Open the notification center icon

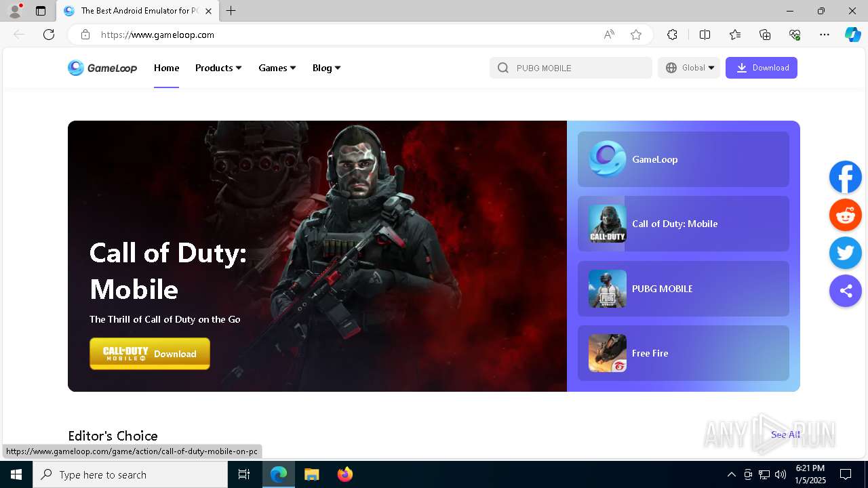pos(846,474)
